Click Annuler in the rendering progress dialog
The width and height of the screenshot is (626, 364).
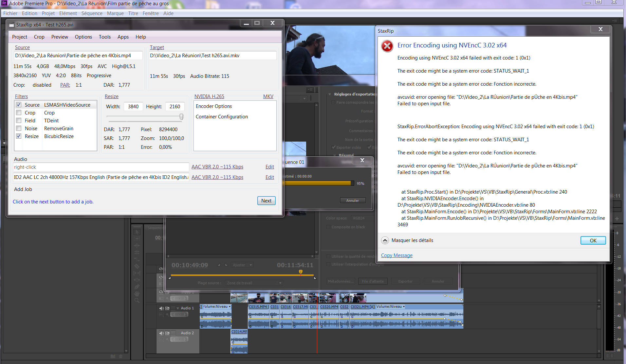click(x=353, y=200)
